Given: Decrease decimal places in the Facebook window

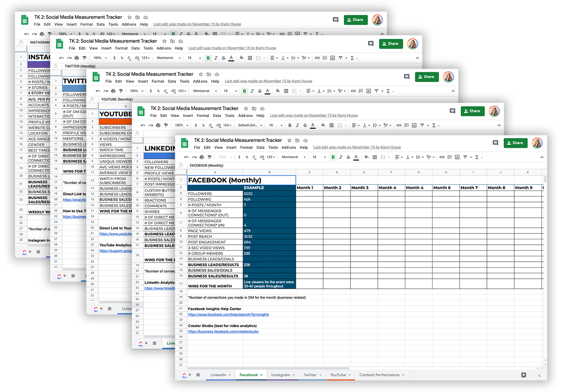Looking at the screenshot, I should point(254,157).
